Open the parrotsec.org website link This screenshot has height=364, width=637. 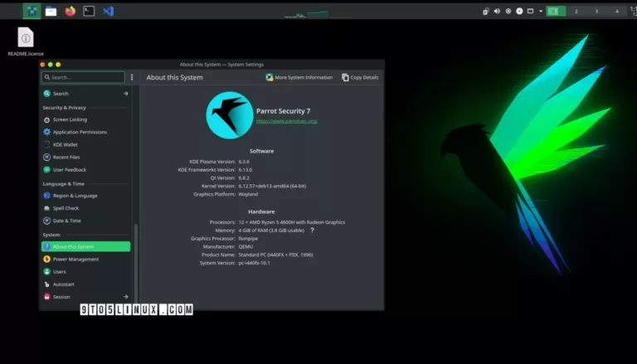pos(286,121)
